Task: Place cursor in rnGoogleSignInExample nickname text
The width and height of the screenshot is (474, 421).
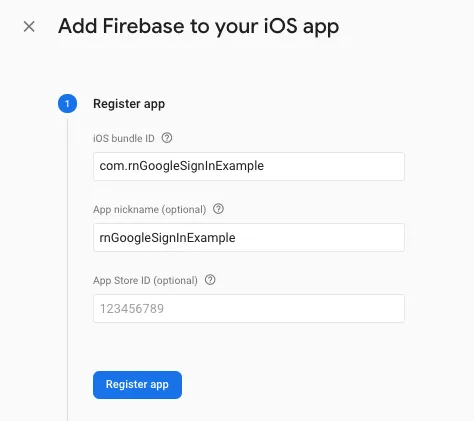Action: tap(167, 238)
